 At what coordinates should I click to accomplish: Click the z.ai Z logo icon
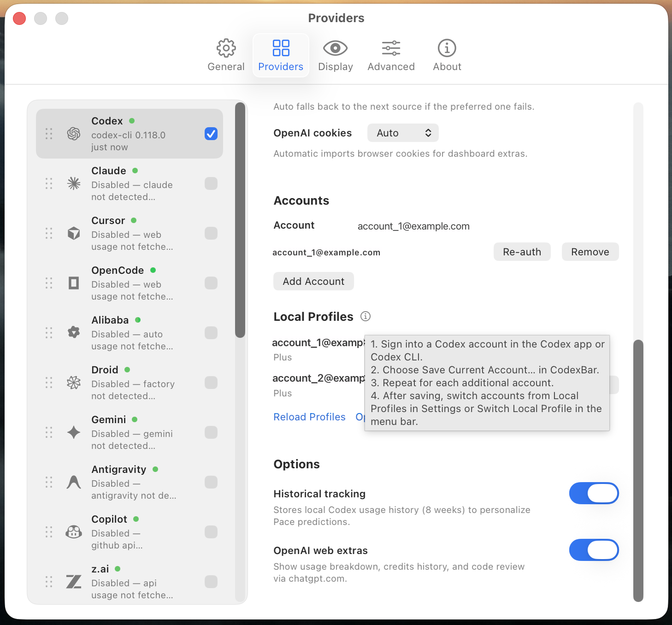click(x=74, y=582)
